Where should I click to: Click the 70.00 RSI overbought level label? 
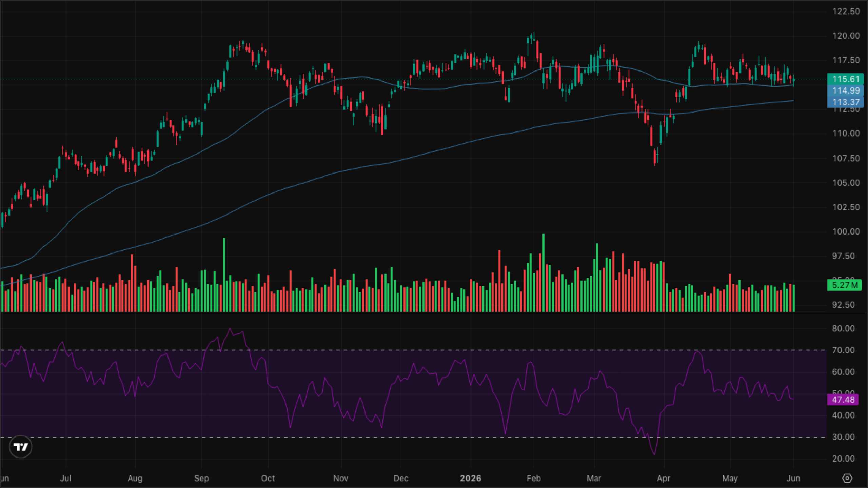click(x=843, y=350)
